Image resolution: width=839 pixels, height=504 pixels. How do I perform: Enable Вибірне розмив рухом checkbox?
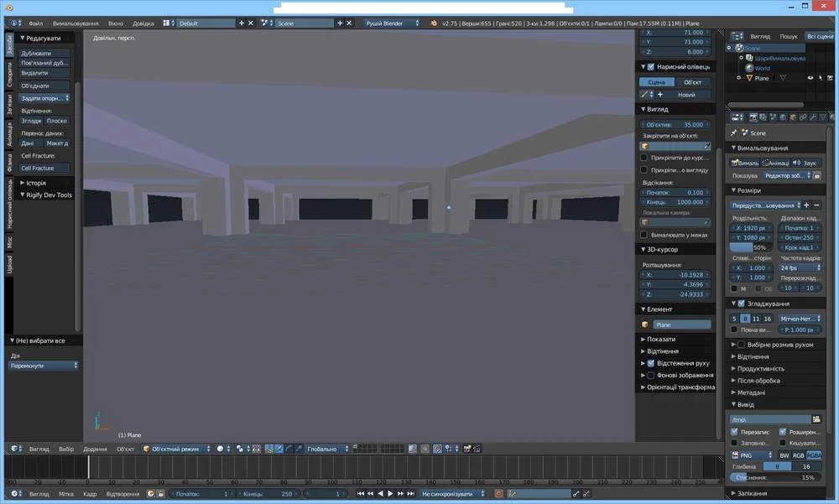click(741, 345)
